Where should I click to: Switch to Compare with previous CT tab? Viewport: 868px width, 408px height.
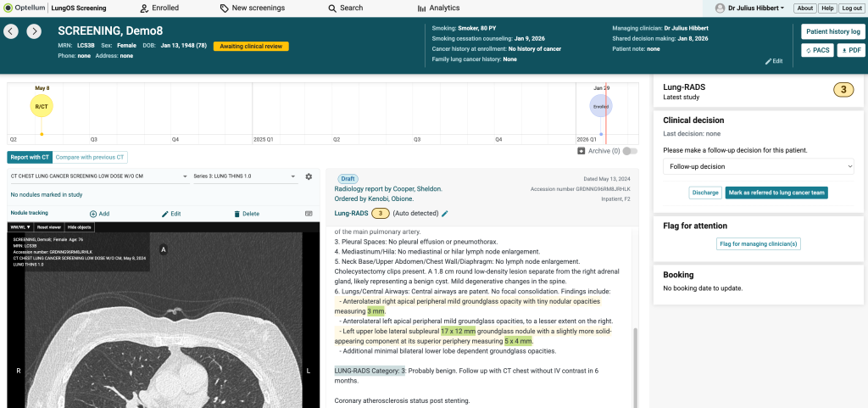pos(90,157)
